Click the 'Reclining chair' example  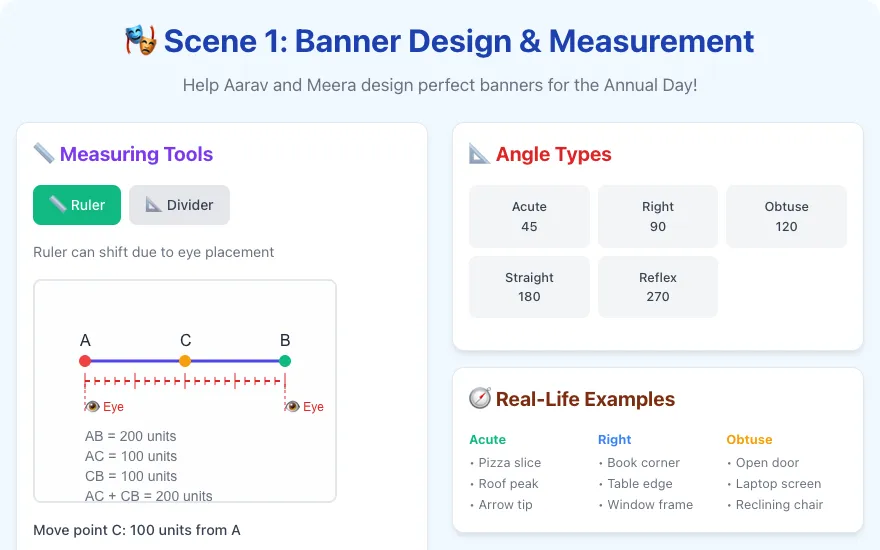(780, 505)
